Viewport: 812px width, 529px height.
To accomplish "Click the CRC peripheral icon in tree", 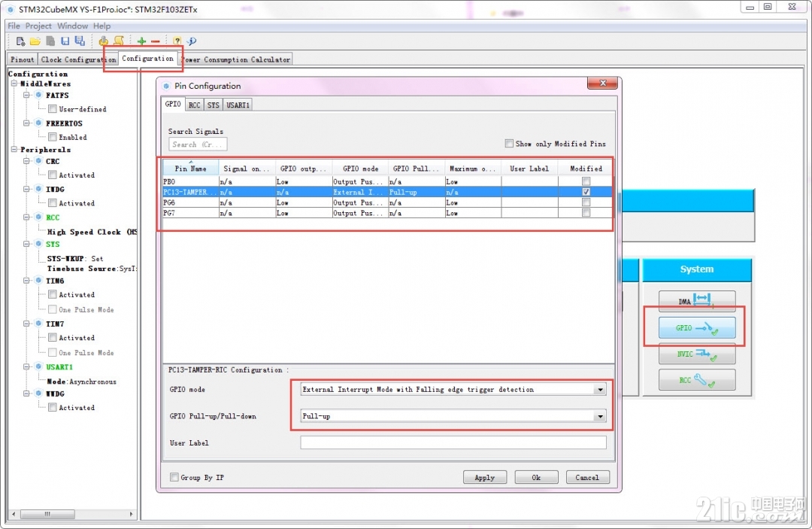I will [38, 161].
